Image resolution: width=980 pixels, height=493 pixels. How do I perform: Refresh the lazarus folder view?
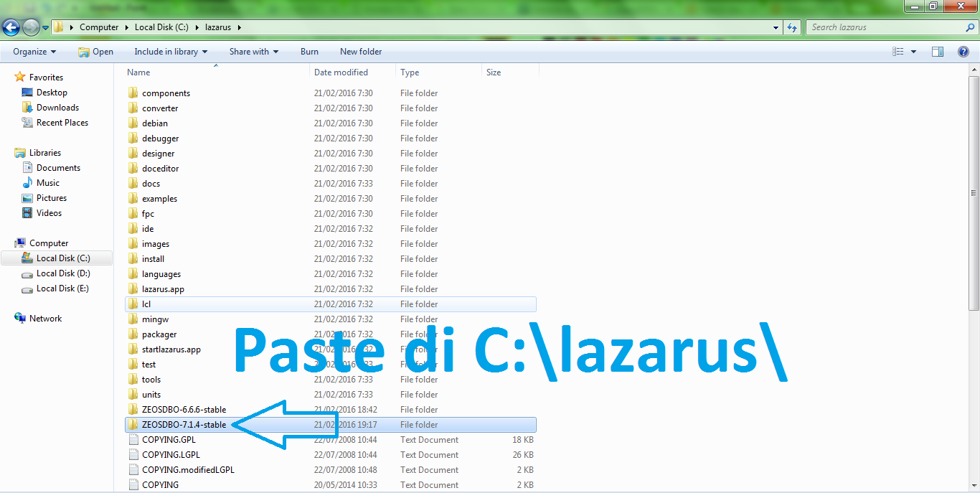tap(792, 27)
